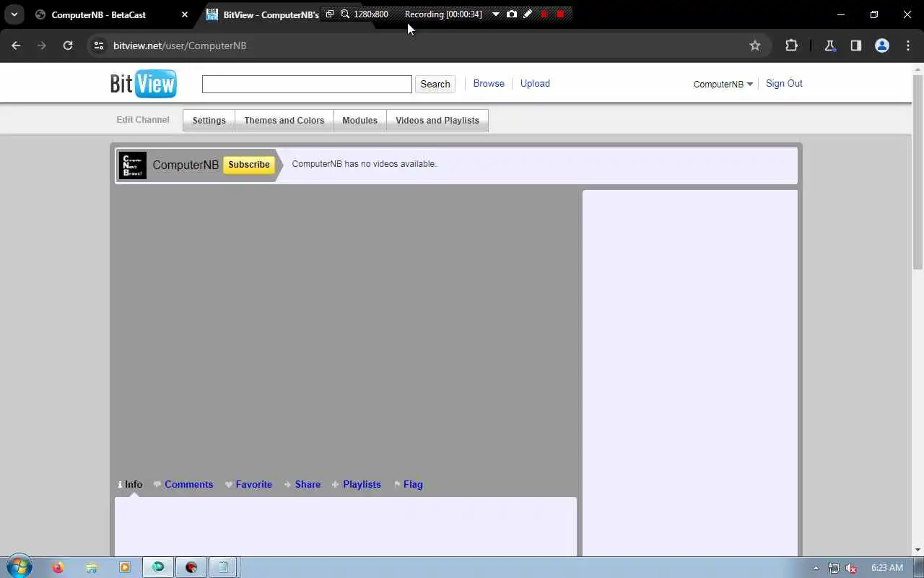Viewport: 924px width, 578px height.
Task: Open the notepad-like taskbar icon
Action: [x=223, y=567]
